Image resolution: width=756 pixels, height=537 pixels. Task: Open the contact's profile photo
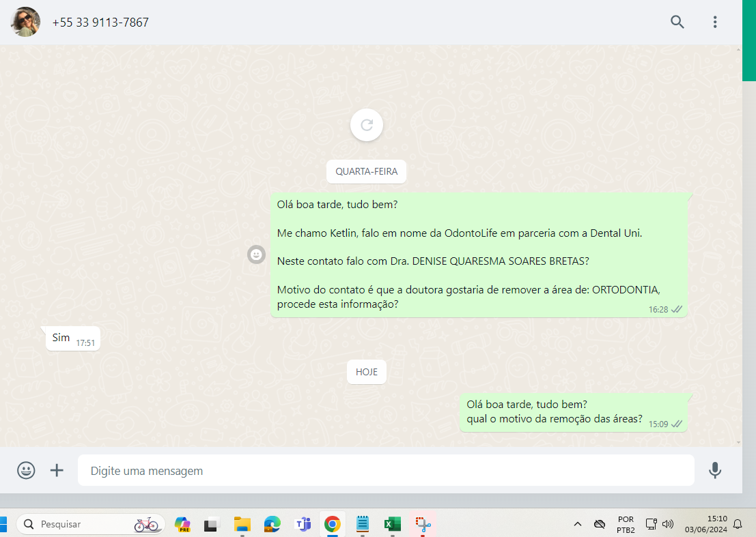point(25,22)
